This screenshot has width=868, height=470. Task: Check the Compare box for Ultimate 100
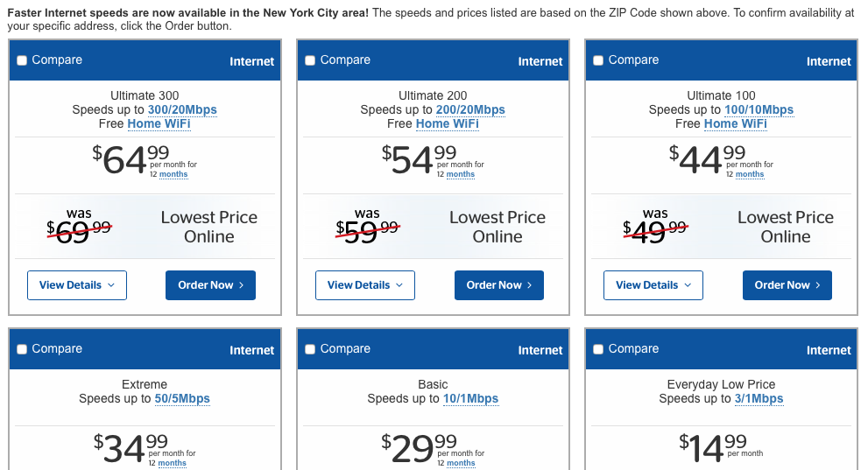tap(598, 60)
